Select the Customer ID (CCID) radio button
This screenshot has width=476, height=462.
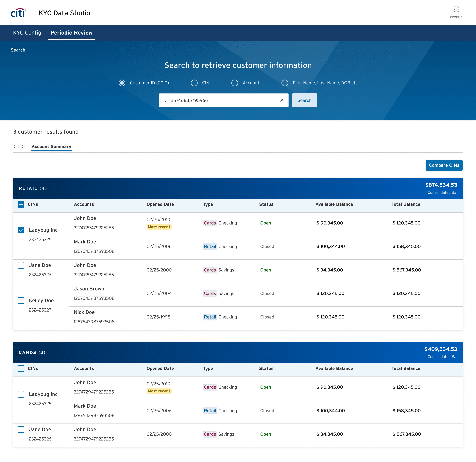coord(122,83)
